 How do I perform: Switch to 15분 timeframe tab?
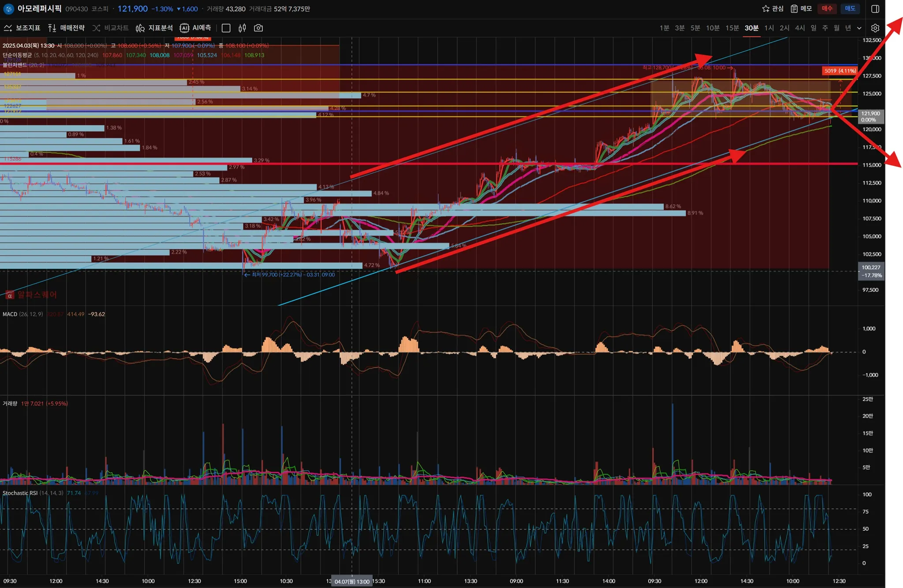click(x=732, y=28)
